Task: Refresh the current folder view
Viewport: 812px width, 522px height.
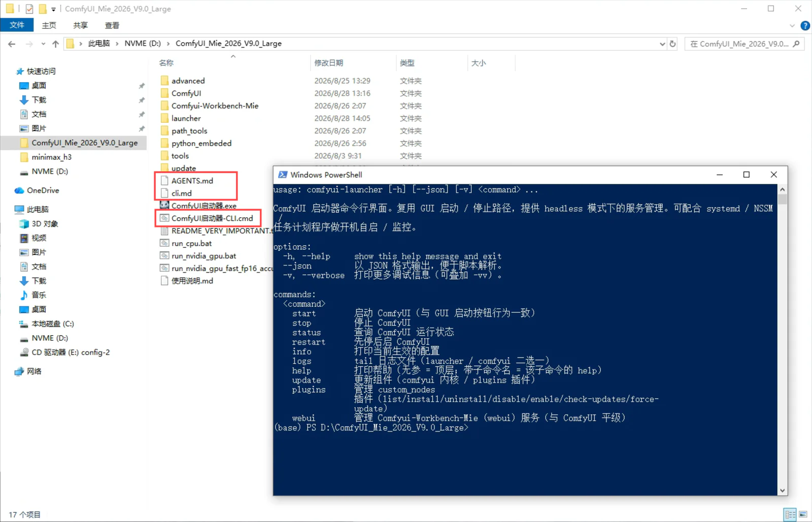Action: pyautogui.click(x=673, y=44)
